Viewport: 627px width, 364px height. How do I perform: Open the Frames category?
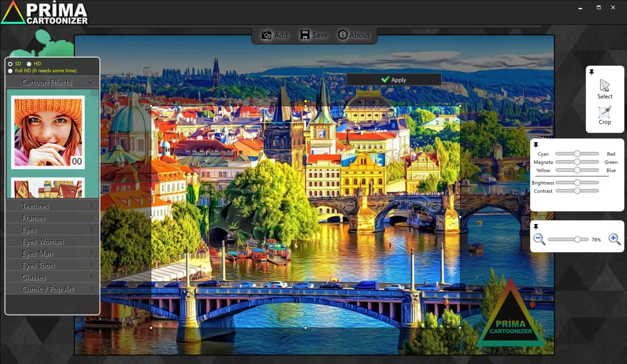53,217
